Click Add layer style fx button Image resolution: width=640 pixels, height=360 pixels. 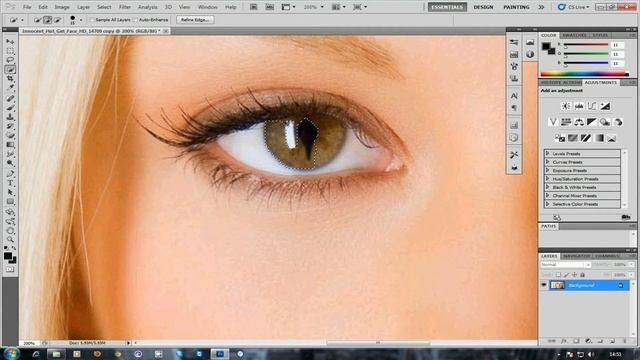564,341
